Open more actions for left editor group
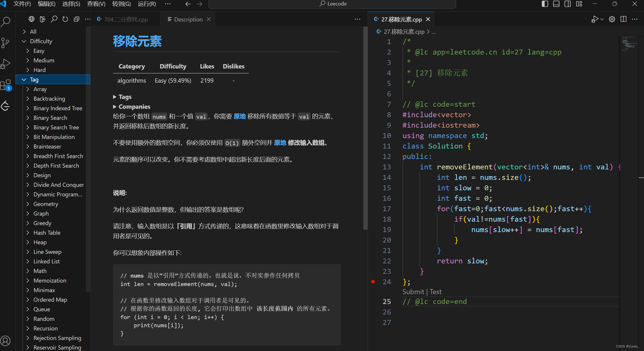This screenshot has width=644, height=351. 358,19
